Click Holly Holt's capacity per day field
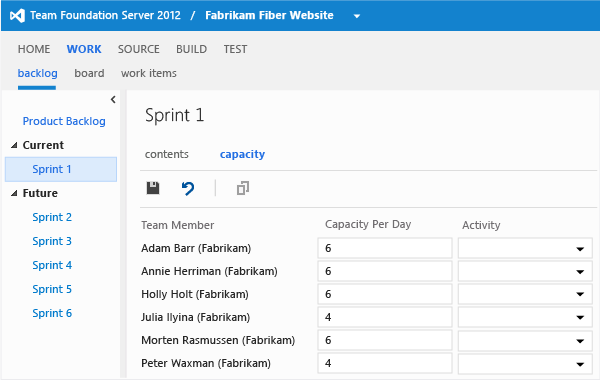The image size is (600, 380). 385,294
